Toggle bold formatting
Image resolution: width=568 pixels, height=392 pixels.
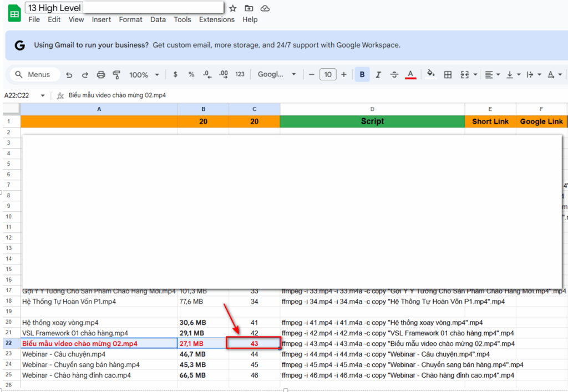[x=362, y=74]
